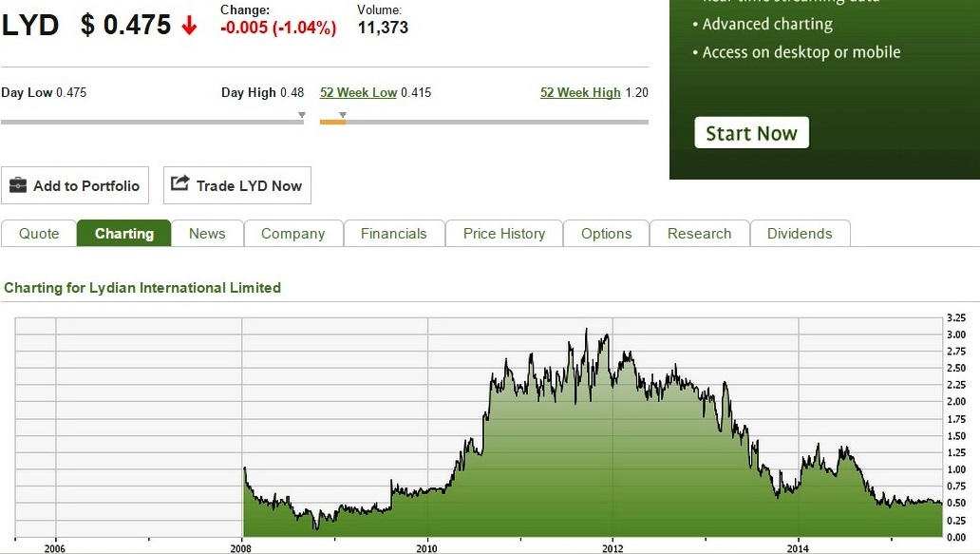Click the volume value 11,373
The image size is (980, 554).
(383, 28)
